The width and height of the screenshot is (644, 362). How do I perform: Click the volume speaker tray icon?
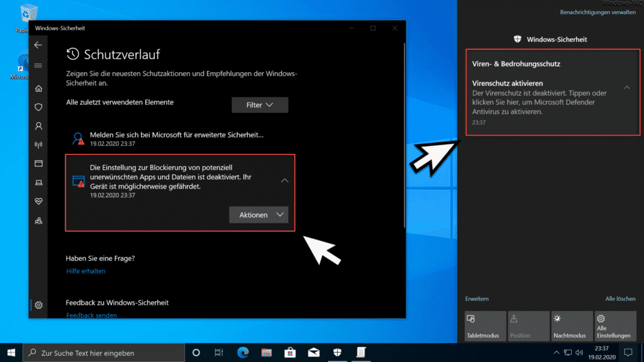(579, 353)
